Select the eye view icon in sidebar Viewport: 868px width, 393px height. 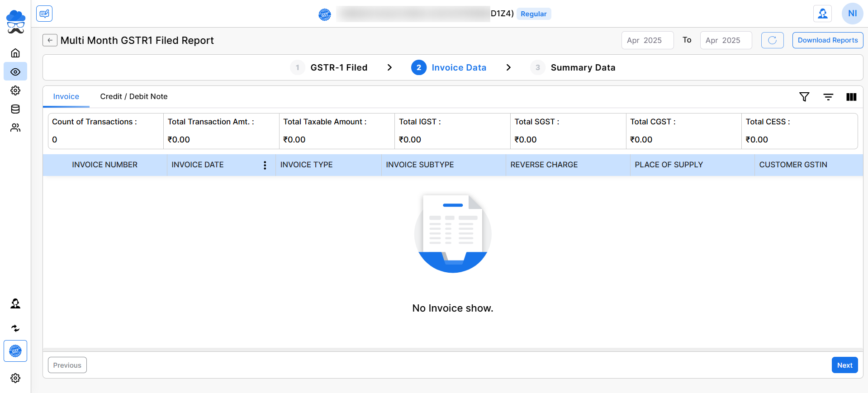pos(15,72)
